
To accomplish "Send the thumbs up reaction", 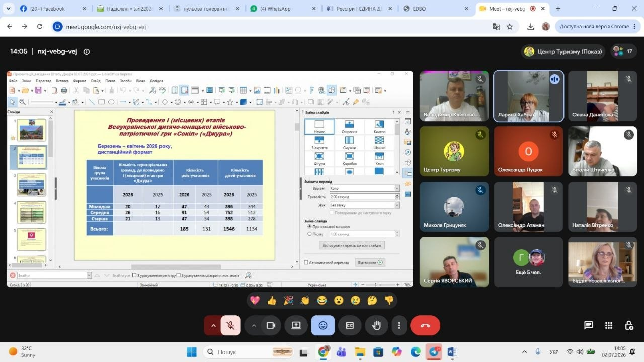I will (x=272, y=300).
